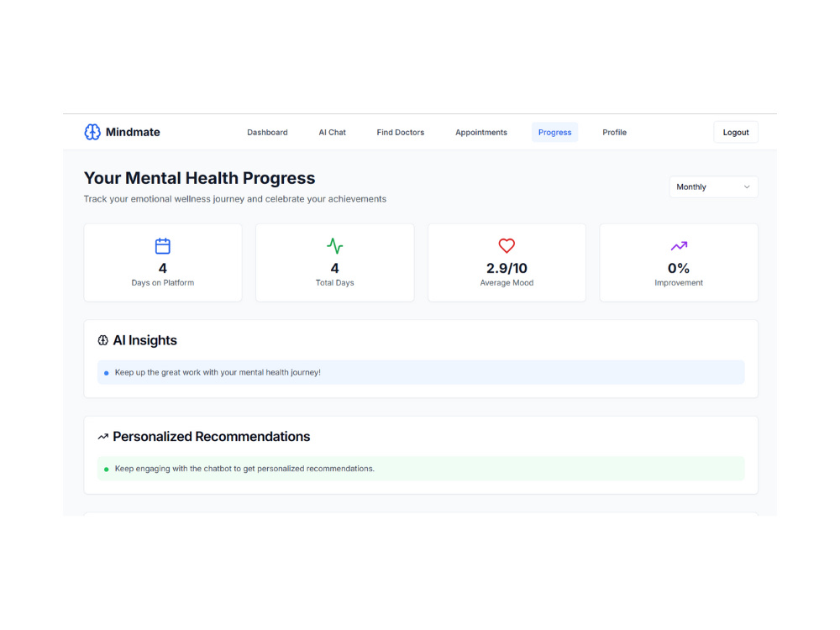Go to AI Chat page
This screenshot has width=840, height=630.
332,133
